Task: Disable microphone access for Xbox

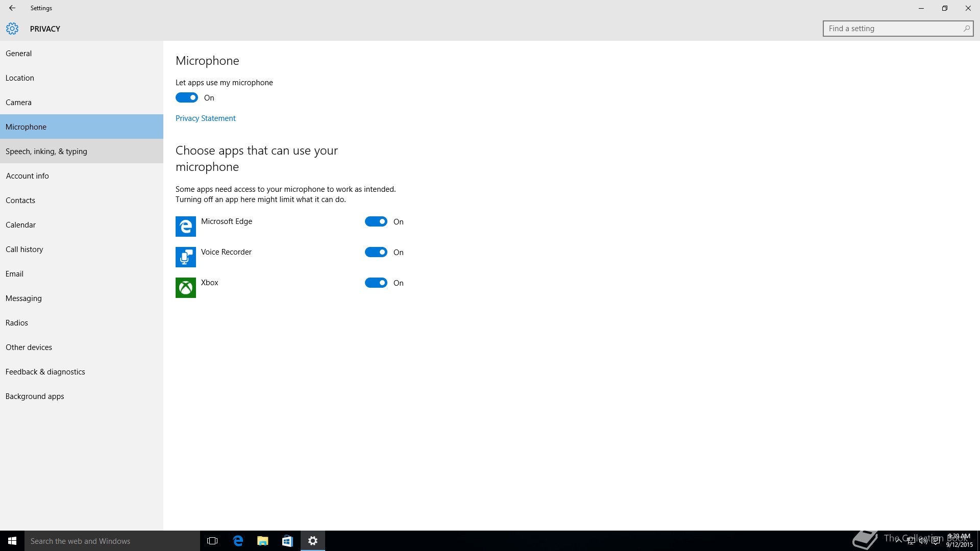Action: [x=376, y=283]
